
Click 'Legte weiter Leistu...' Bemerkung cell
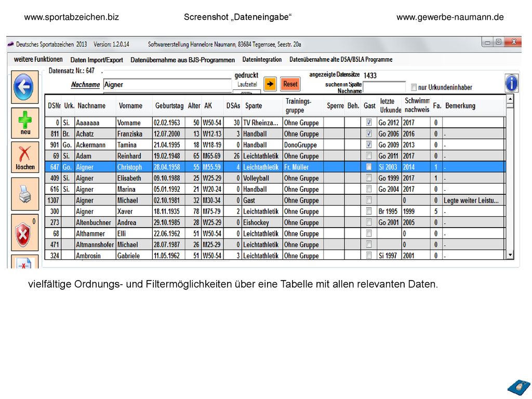[x=474, y=200]
